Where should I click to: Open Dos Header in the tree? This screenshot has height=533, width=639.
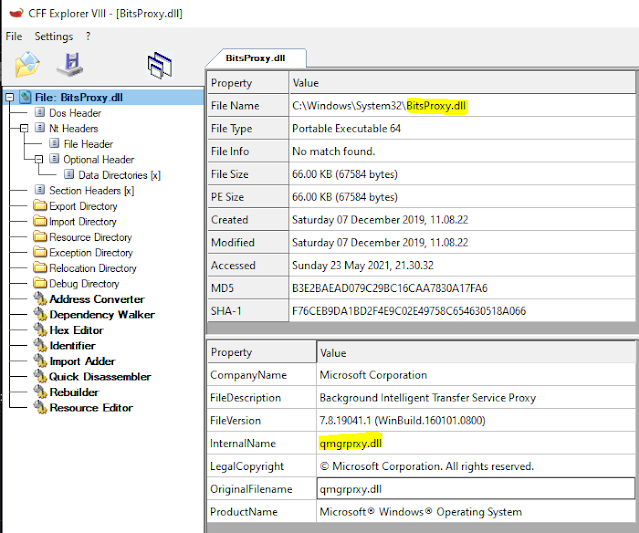click(75, 113)
